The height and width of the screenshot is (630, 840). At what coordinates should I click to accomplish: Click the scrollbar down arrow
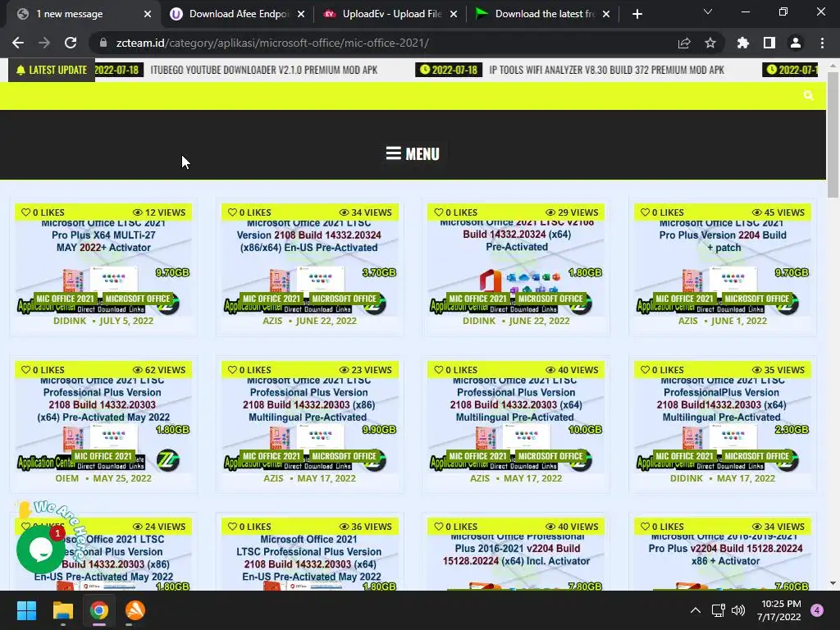833,583
